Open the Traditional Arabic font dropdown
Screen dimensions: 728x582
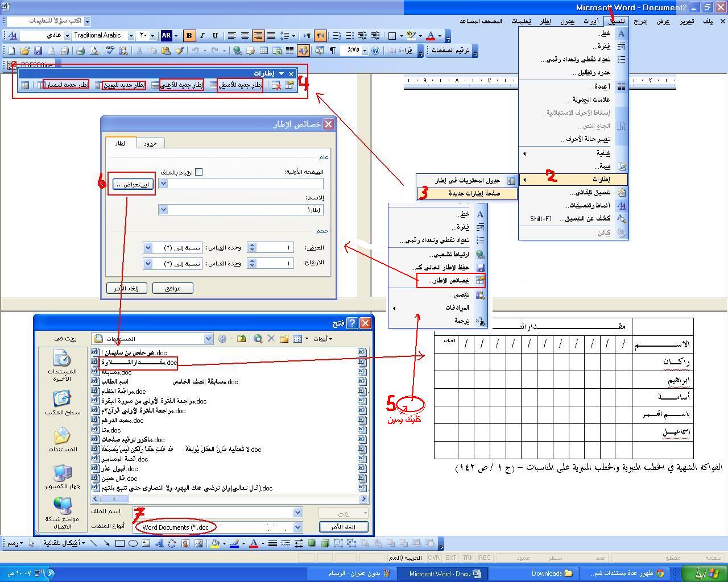(131, 35)
